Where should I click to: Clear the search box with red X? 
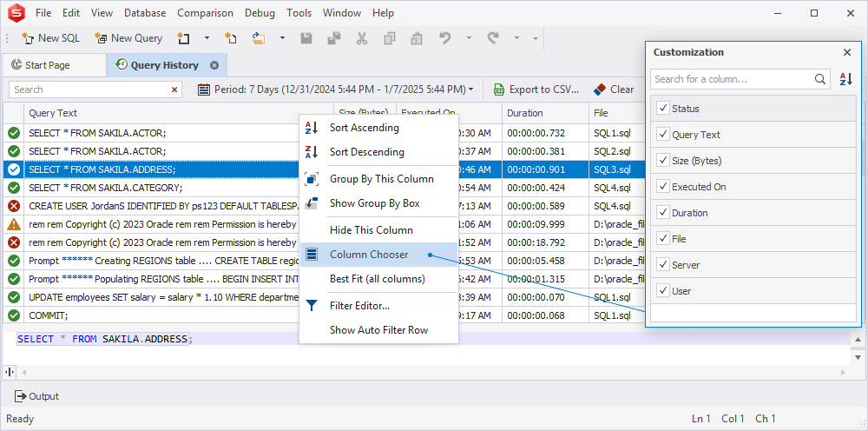click(x=174, y=90)
